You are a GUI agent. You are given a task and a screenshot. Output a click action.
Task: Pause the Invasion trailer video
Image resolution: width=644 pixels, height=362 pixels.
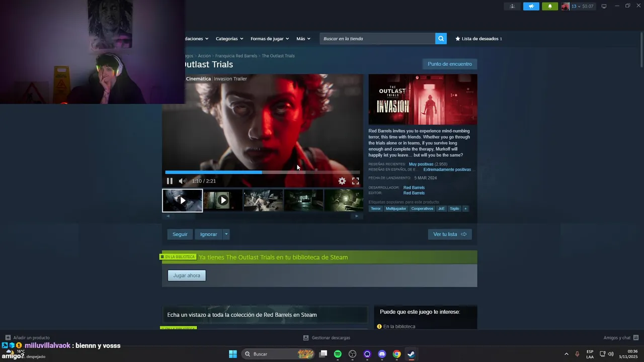[x=170, y=181]
